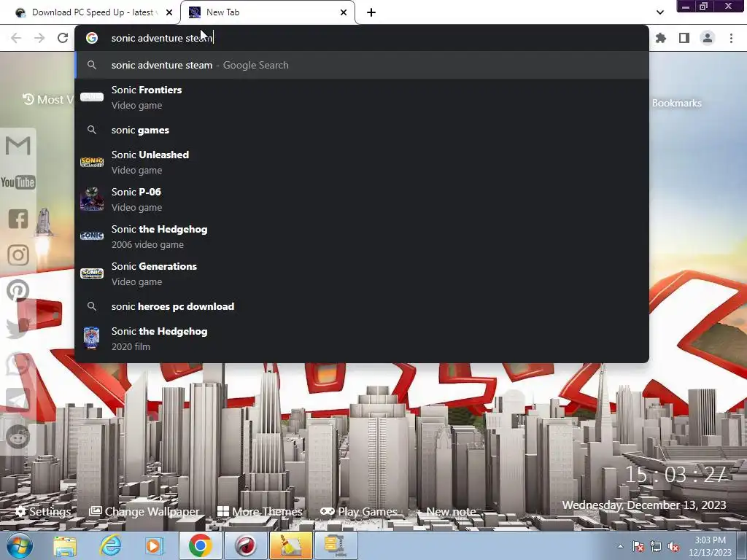Open Windows Media Player from taskbar
The image size is (747, 560).
coord(154,545)
